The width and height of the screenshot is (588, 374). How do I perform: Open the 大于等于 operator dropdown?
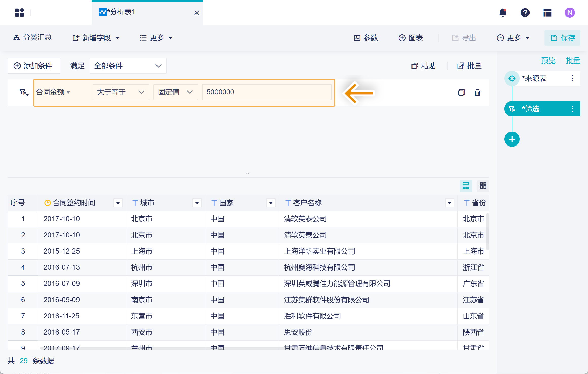tap(121, 92)
